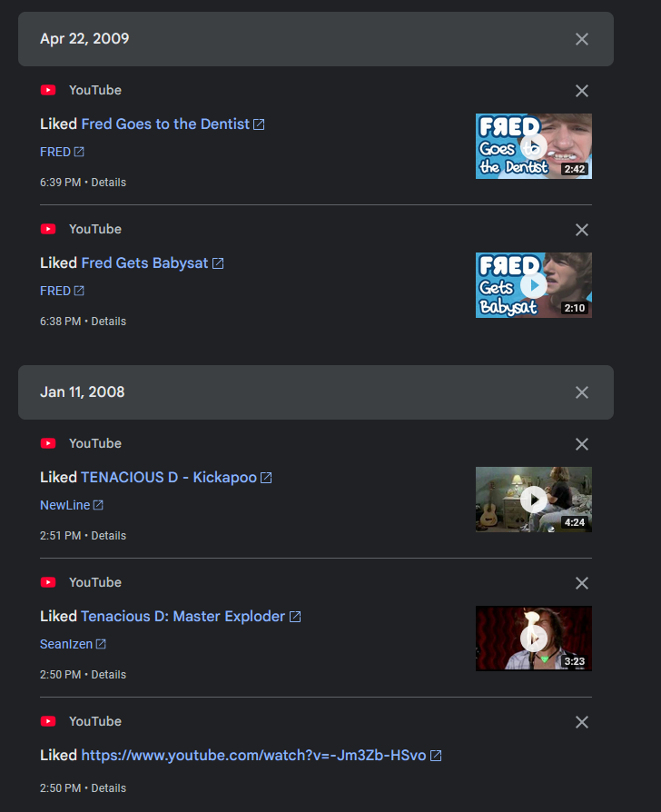Click YouTube icon above Fred Gets Babysat

[x=48, y=229]
